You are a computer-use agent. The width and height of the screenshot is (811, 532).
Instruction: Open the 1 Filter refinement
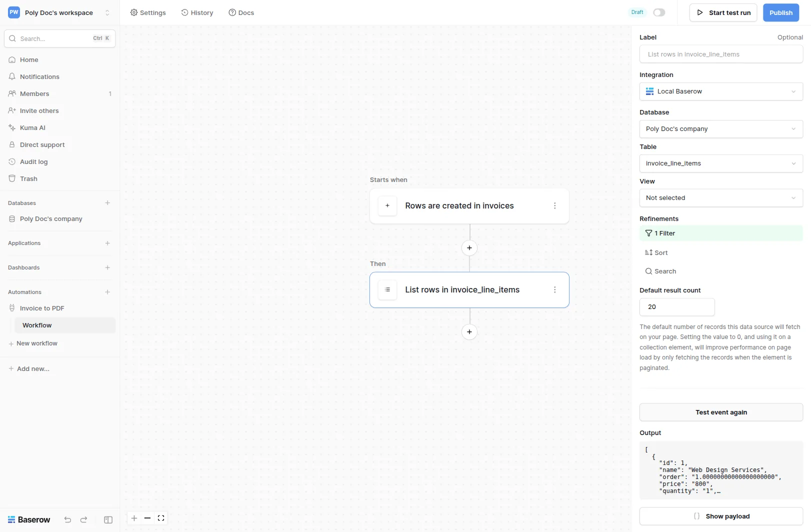721,233
